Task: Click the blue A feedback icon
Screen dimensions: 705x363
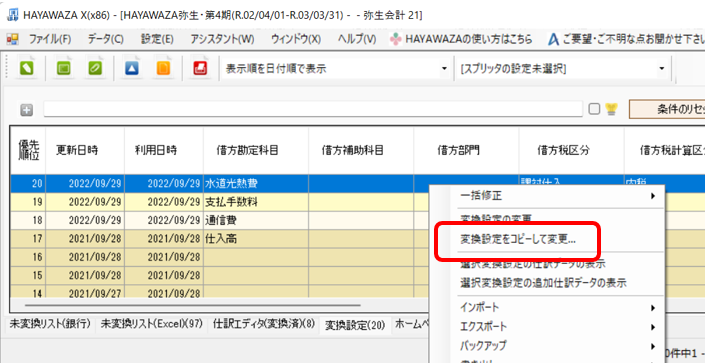Action: (553, 40)
